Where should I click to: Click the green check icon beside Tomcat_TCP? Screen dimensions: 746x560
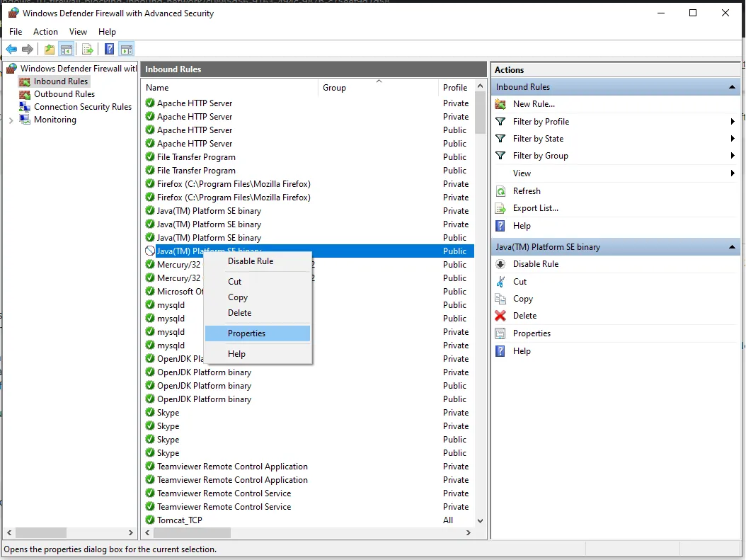click(150, 520)
